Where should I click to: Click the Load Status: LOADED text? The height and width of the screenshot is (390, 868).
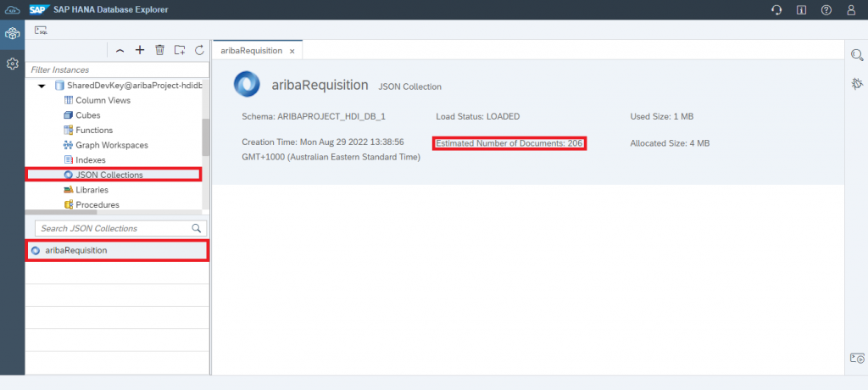pyautogui.click(x=478, y=117)
